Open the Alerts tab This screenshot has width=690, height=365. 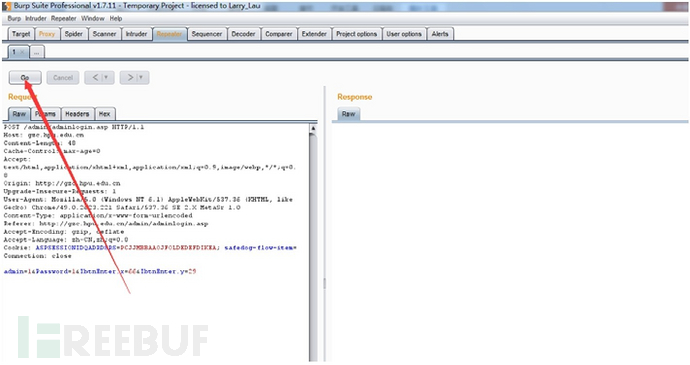pyautogui.click(x=440, y=34)
